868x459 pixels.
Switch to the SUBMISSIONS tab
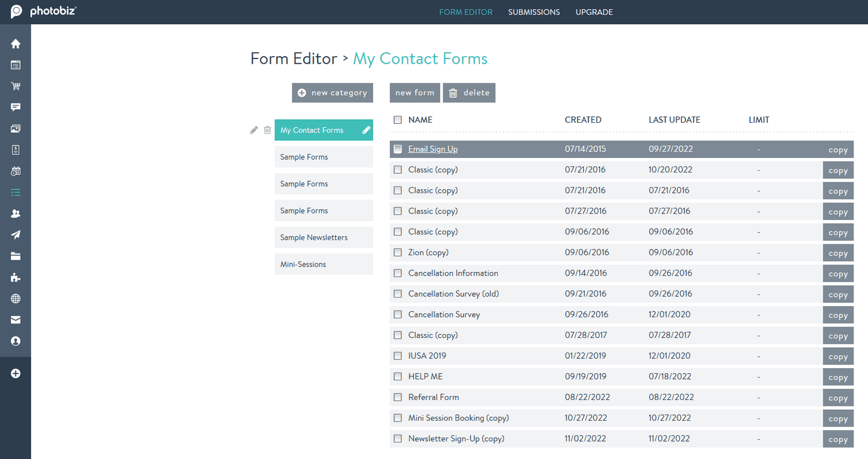pos(534,12)
